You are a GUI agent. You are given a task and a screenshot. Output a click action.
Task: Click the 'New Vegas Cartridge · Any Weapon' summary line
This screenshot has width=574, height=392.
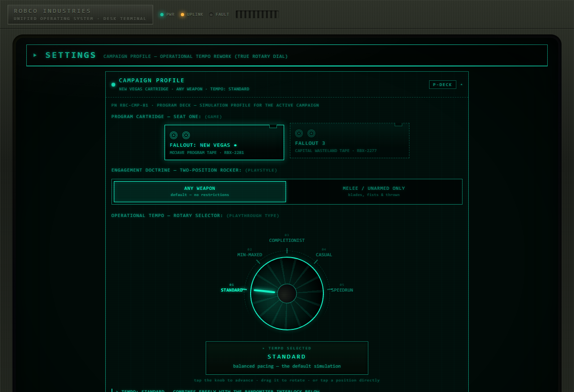click(x=184, y=89)
